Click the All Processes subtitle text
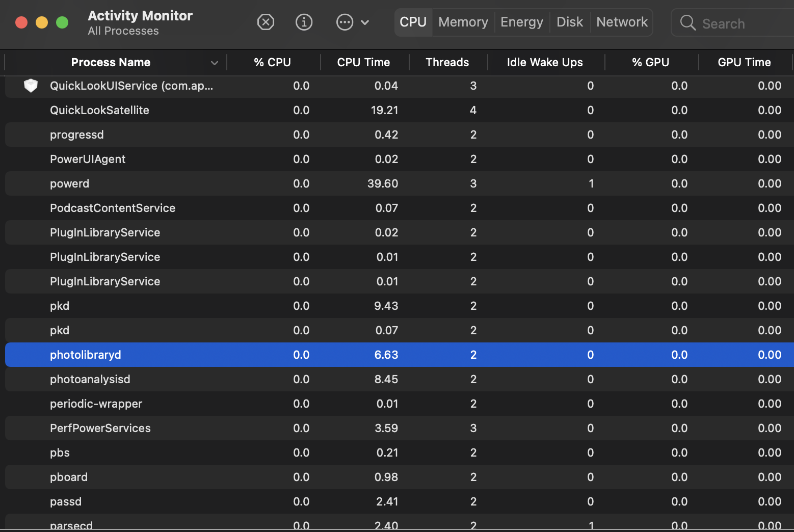Screen dimensions: 794x532 pos(123,31)
